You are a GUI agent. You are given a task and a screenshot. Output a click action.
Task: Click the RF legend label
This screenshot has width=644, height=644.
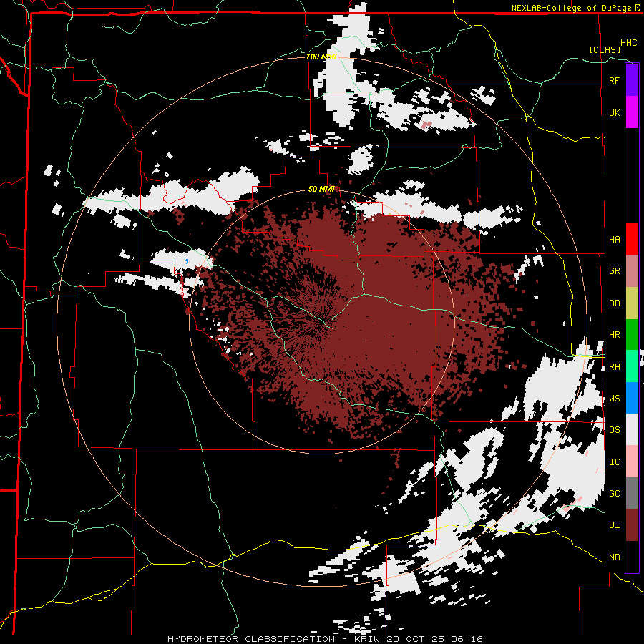coord(614,80)
